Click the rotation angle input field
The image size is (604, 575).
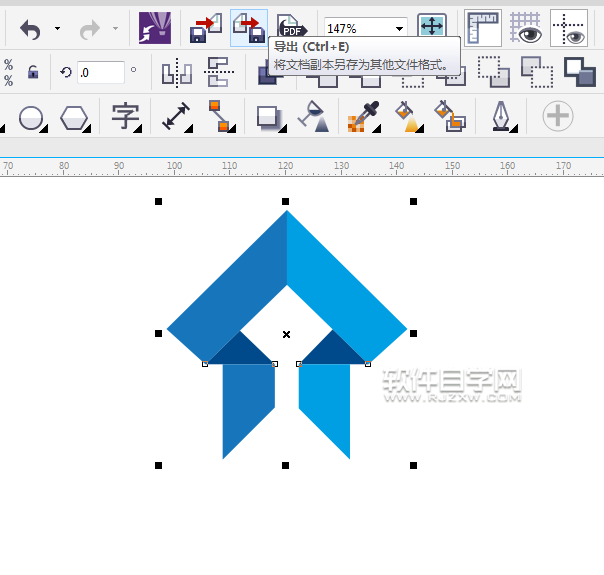pos(100,73)
